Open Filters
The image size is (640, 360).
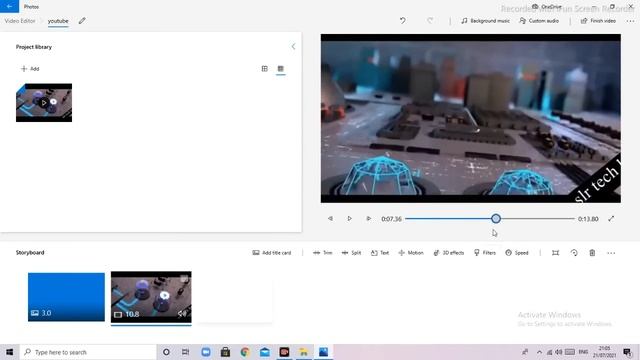(484, 253)
